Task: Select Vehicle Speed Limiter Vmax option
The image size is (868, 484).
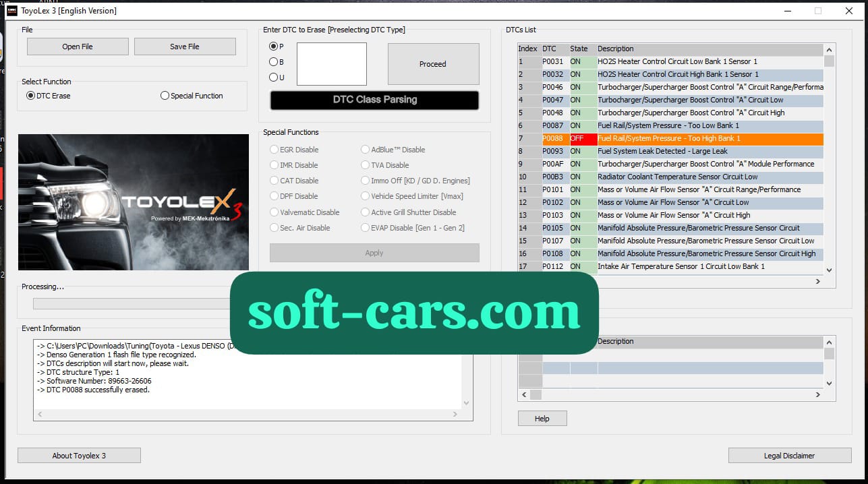Action: pos(412,196)
